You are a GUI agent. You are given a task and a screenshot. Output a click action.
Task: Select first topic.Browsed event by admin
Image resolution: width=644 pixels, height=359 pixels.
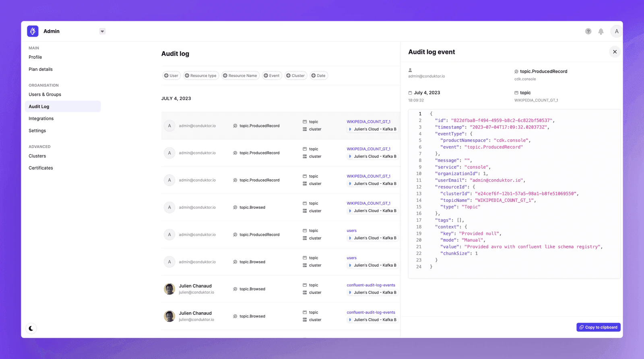point(252,208)
